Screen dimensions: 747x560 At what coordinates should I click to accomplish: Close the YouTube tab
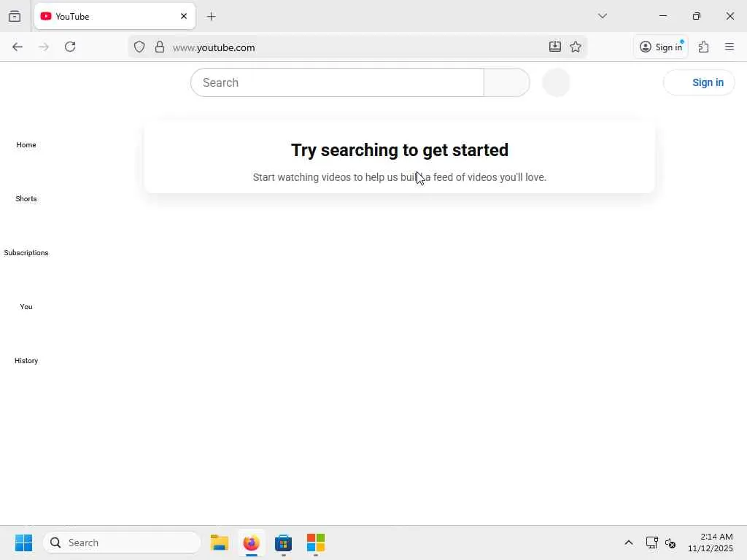184,16
